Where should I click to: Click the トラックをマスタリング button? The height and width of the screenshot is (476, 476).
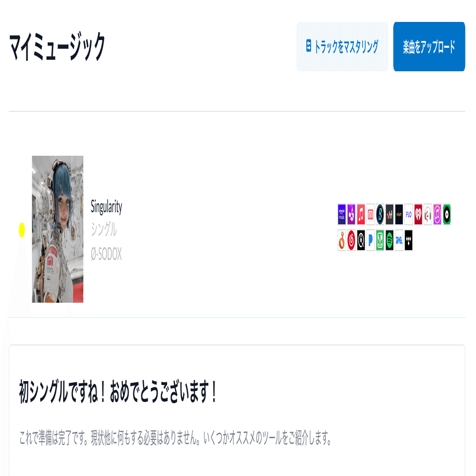tap(342, 47)
